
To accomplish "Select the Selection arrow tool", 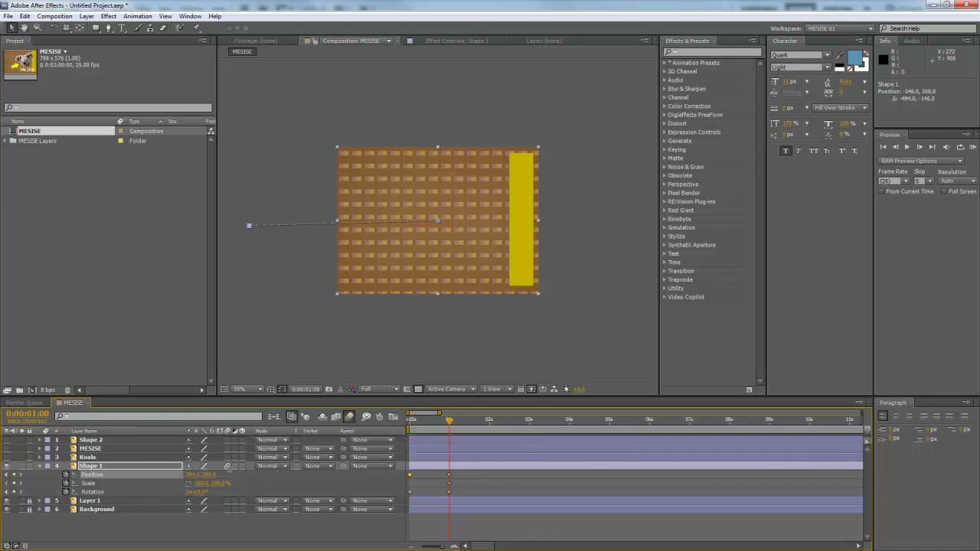I will tap(11, 28).
